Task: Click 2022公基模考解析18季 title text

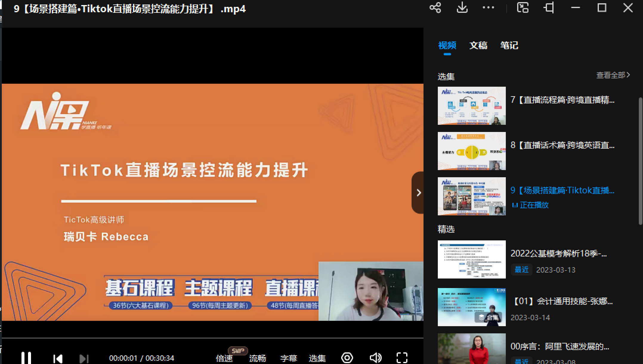Action: tap(559, 253)
